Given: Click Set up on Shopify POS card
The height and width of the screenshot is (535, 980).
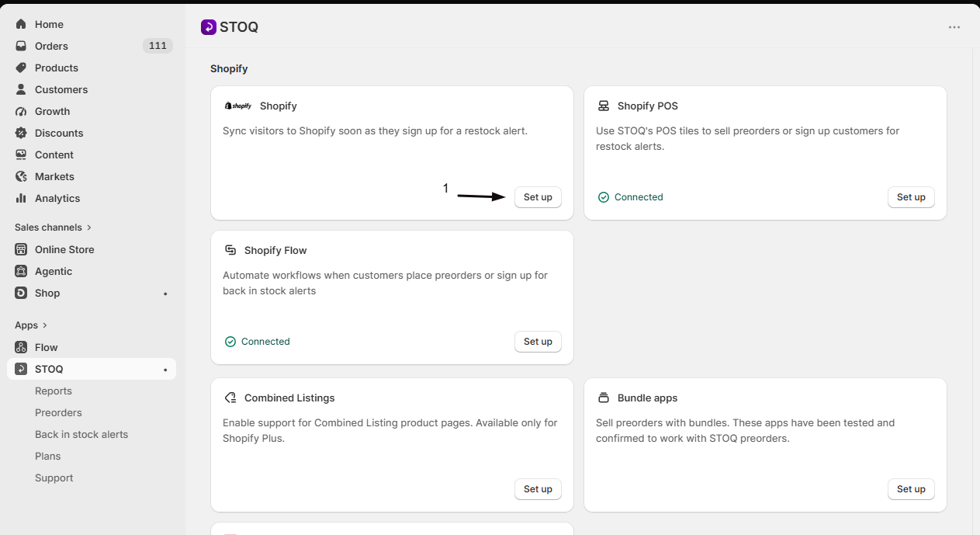Looking at the screenshot, I should pos(911,197).
